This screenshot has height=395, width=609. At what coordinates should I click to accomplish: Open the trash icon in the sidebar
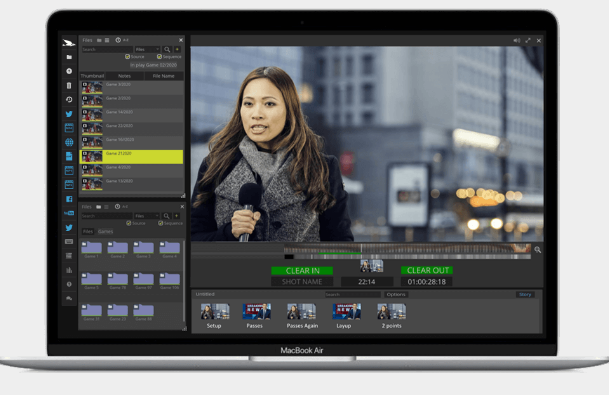(x=69, y=85)
